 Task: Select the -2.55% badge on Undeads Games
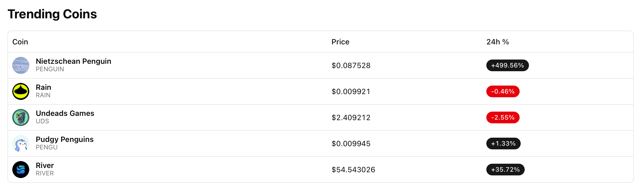point(503,117)
